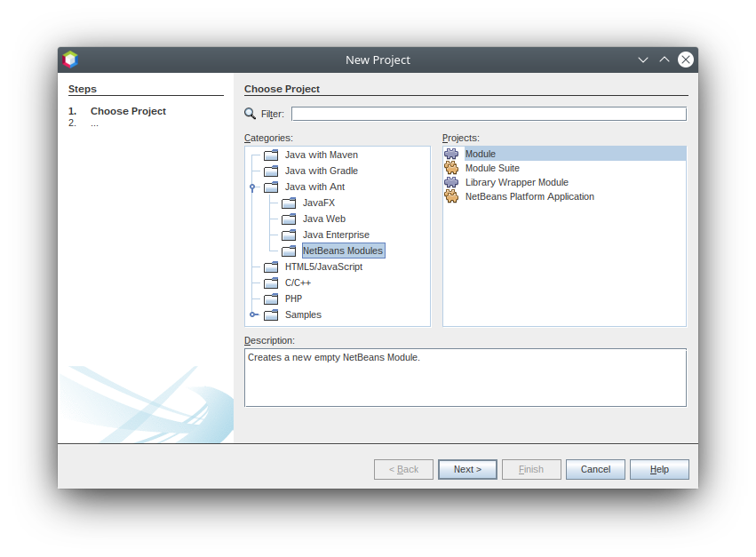This screenshot has width=756, height=557.
Task: Open Help for the wizard
Action: [x=659, y=469]
